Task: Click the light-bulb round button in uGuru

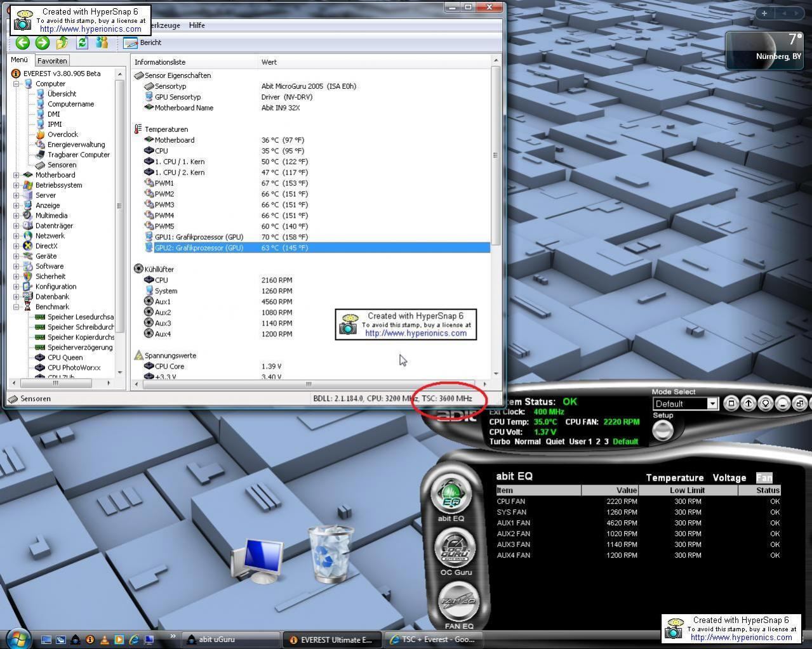Action: (766, 403)
